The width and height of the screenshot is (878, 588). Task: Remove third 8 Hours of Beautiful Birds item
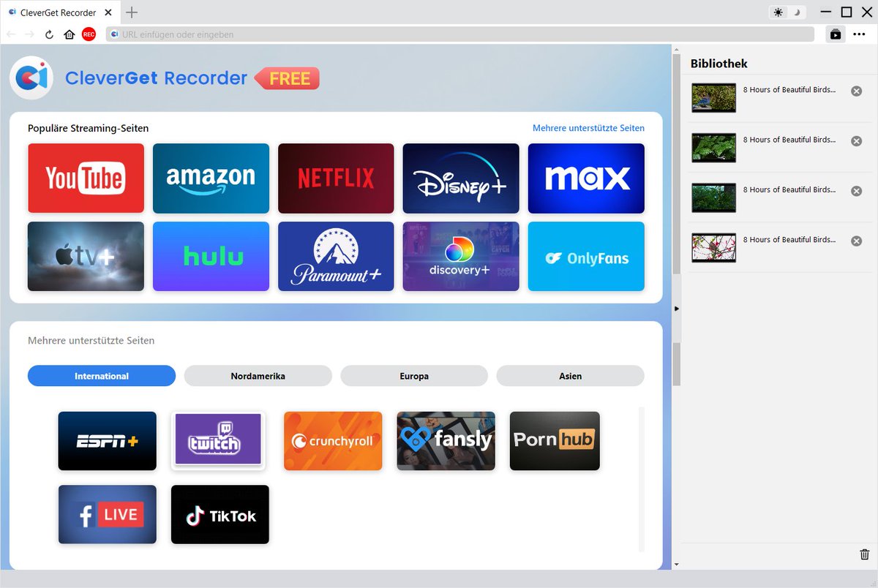click(856, 191)
